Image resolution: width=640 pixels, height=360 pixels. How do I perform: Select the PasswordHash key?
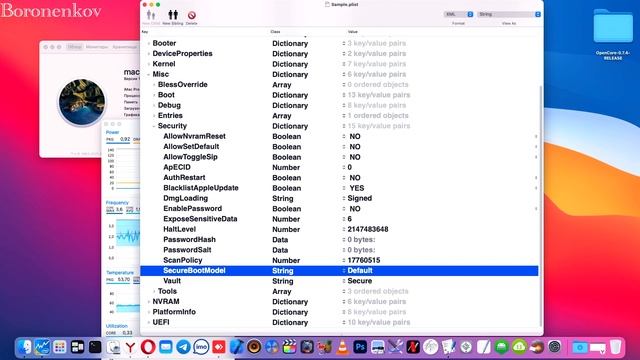pyautogui.click(x=189, y=240)
